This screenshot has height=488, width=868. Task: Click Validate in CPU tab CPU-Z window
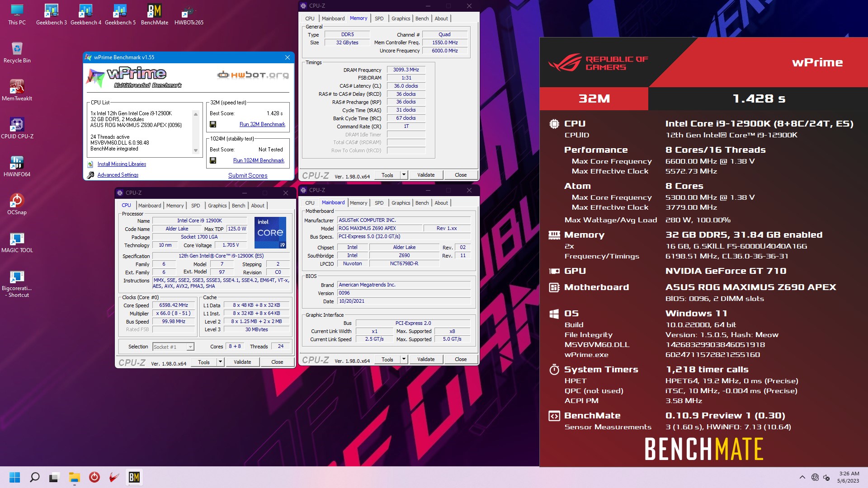(x=242, y=362)
